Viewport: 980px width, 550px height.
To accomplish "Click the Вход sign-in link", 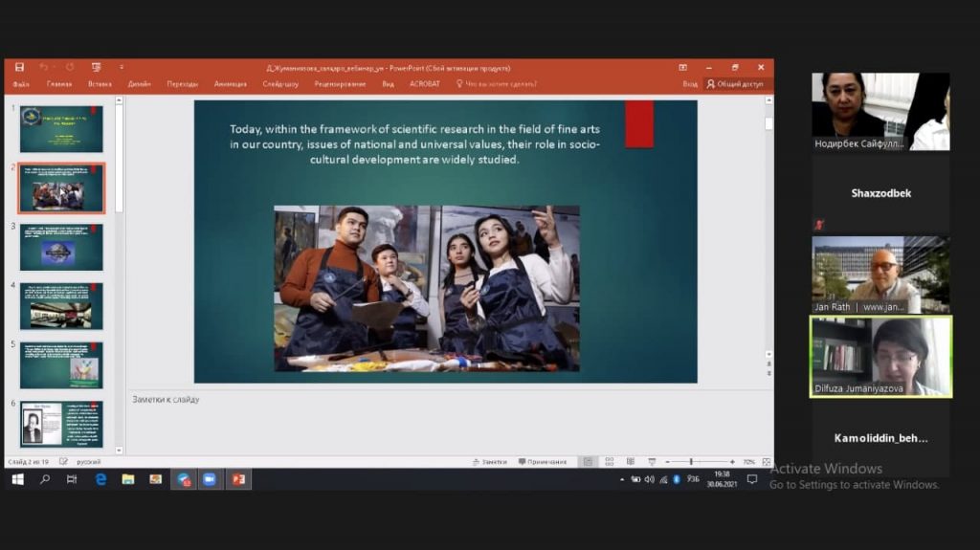I will point(690,84).
